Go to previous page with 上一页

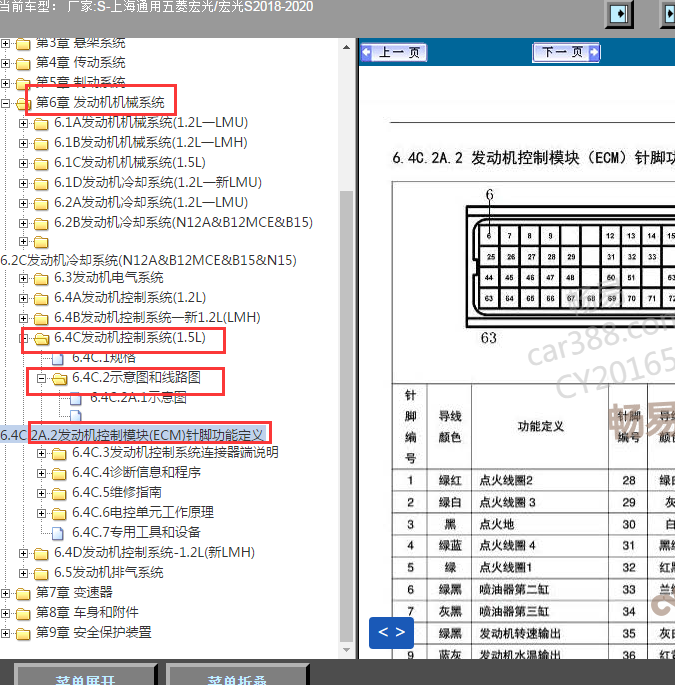[x=395, y=52]
